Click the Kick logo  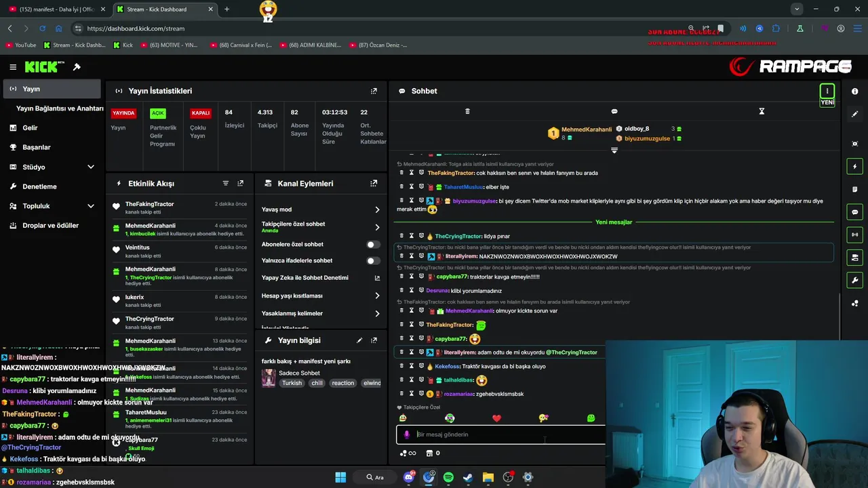44,67
